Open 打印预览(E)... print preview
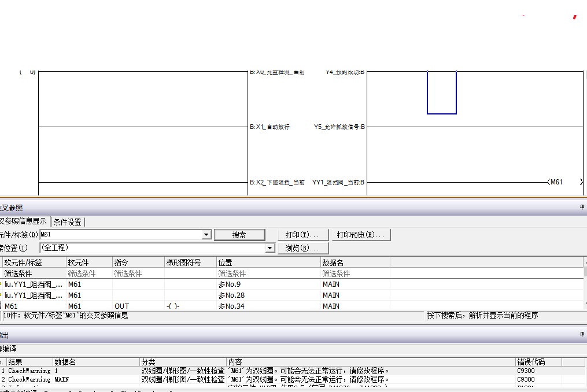 (x=362, y=235)
